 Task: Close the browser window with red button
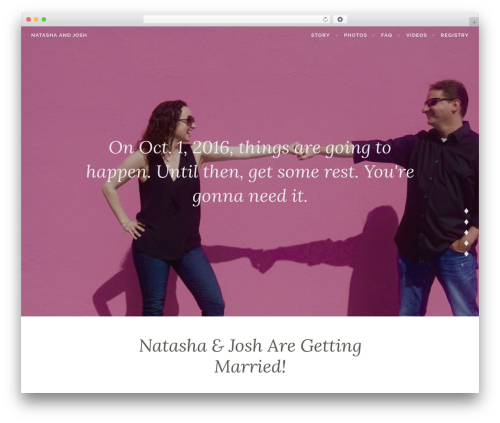coord(29,20)
